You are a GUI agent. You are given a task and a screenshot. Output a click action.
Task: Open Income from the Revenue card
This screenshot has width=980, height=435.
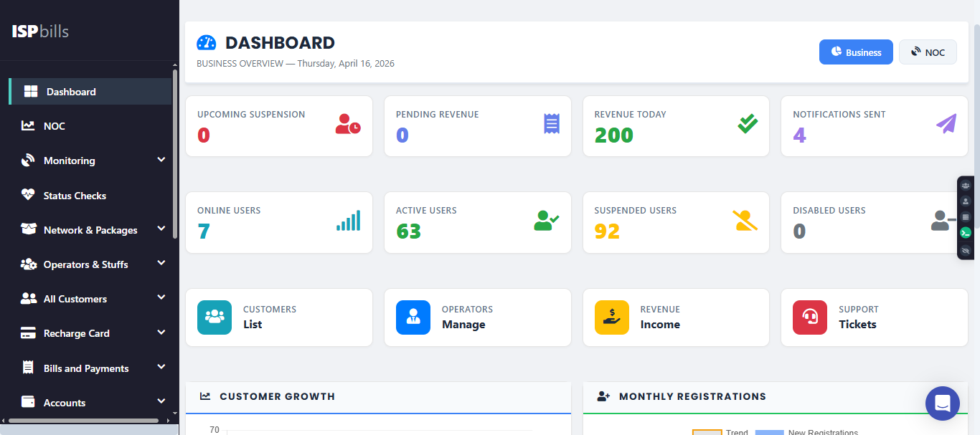click(x=660, y=324)
